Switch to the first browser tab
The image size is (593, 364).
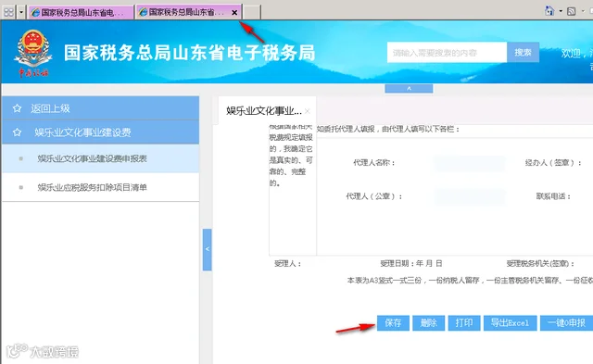[81, 12]
